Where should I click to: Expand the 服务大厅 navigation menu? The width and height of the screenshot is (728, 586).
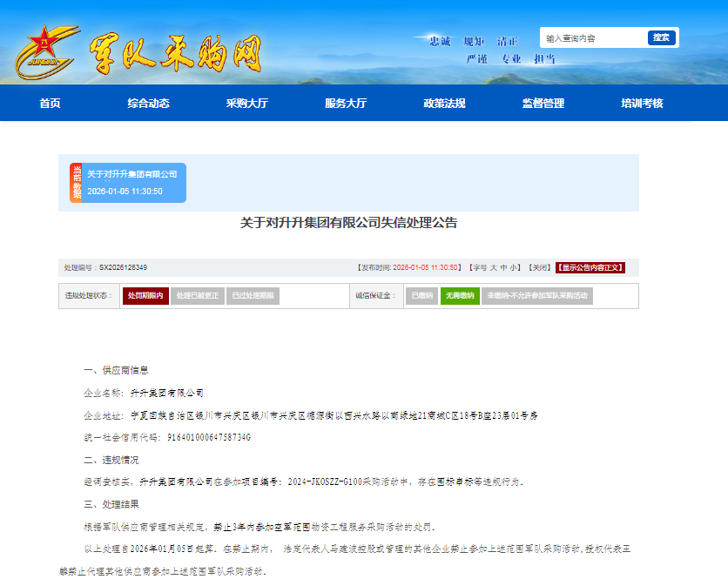point(346,104)
